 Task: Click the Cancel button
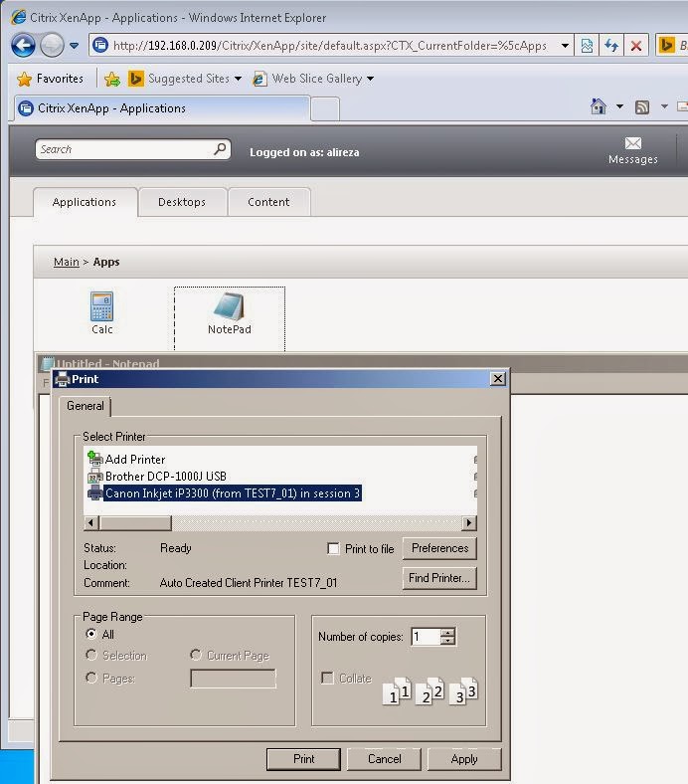point(384,759)
